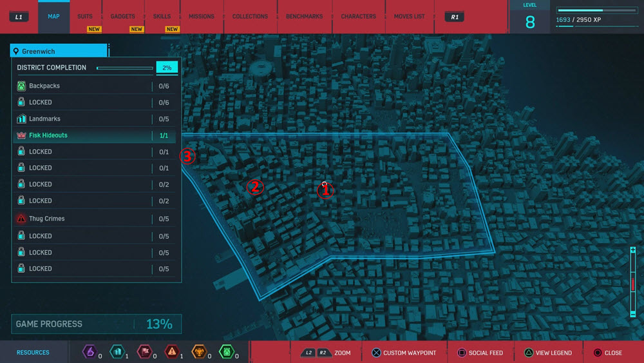
Task: Click the L2 zoom button icon
Action: [309, 353]
